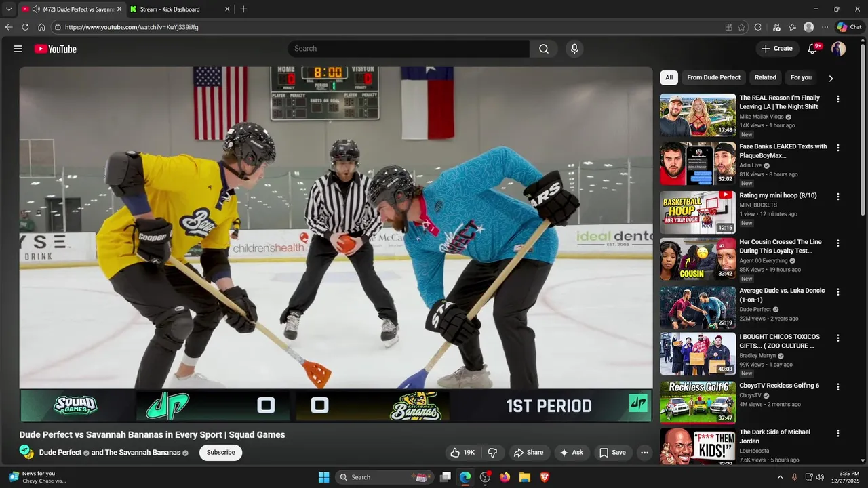Open options for Faze Banks LEAKED video
The width and height of the screenshot is (868, 488).
[838, 148]
